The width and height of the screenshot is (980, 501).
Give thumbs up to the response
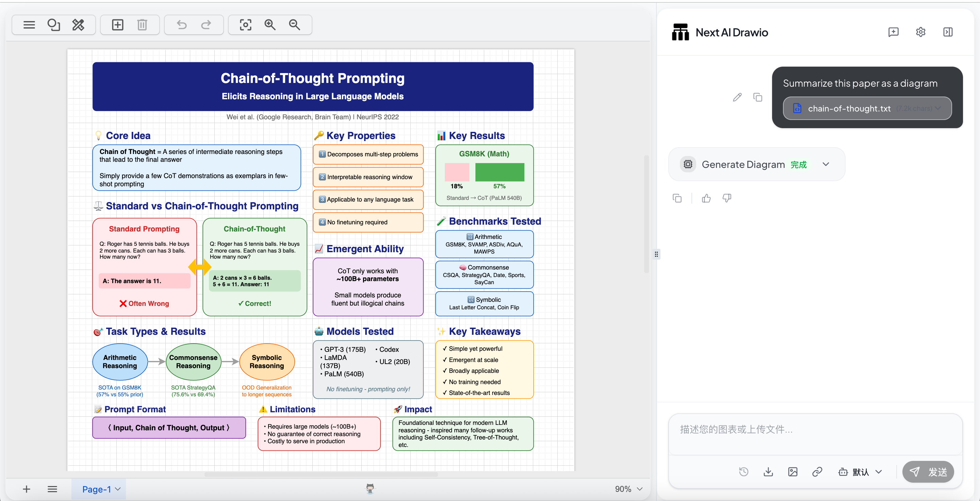pyautogui.click(x=706, y=198)
